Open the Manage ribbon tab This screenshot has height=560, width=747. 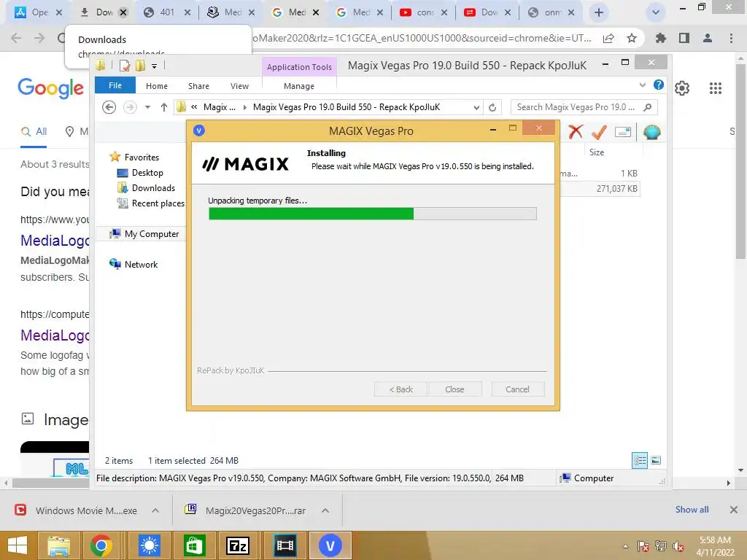point(298,86)
